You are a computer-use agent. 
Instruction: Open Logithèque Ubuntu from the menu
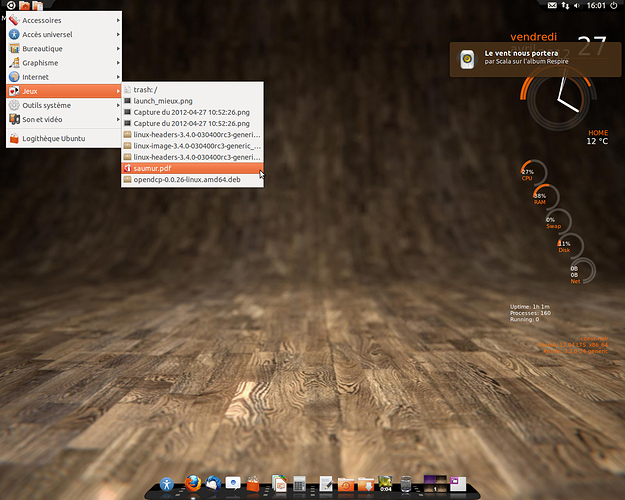64,138
